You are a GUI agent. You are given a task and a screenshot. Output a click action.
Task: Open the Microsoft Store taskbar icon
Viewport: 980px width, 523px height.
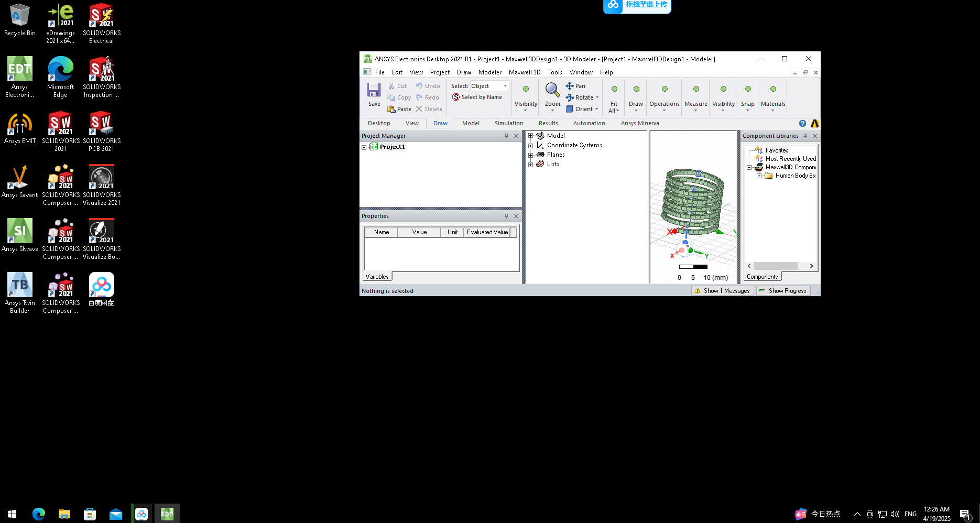point(90,514)
